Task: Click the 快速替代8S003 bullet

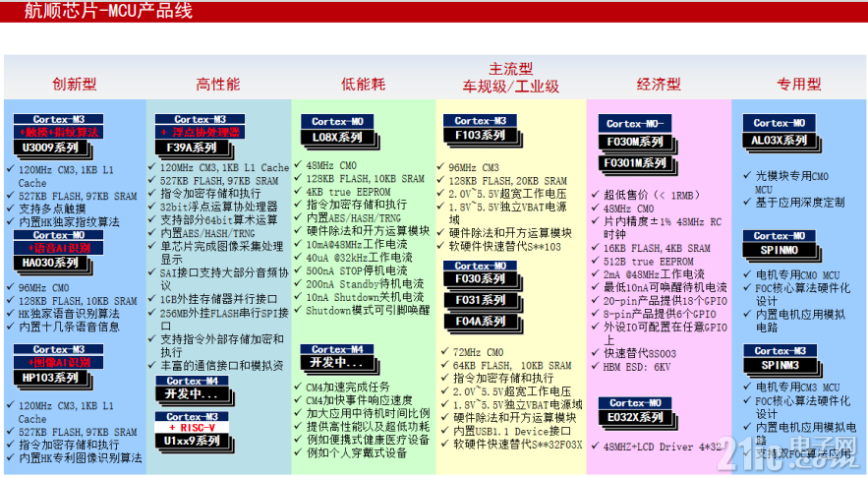Action: click(x=640, y=353)
